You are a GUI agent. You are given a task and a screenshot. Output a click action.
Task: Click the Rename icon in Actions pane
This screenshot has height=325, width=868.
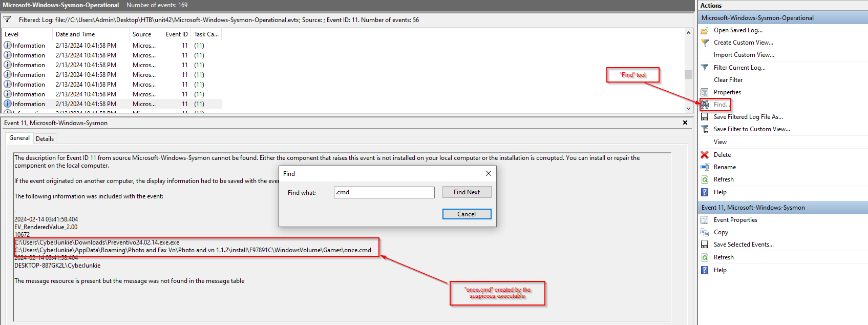(705, 167)
